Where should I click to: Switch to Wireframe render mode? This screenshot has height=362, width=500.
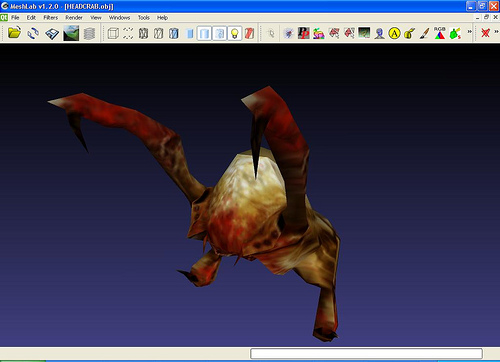tap(143, 33)
